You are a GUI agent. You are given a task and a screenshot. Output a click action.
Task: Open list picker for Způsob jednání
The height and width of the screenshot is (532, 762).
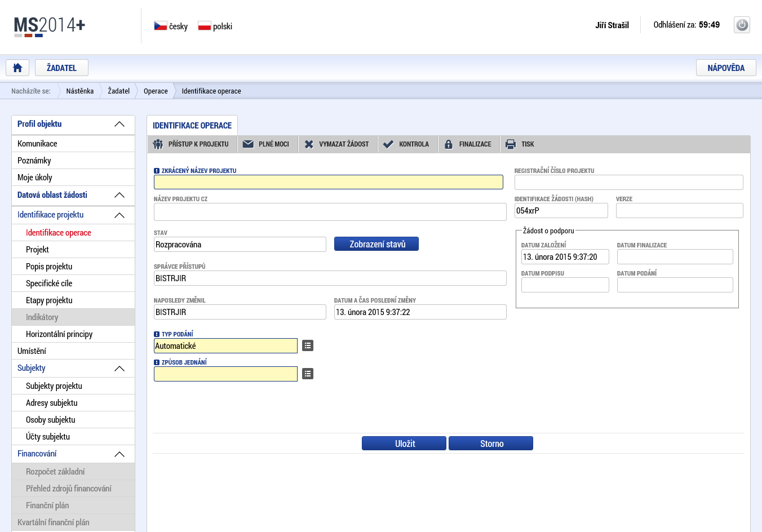click(308, 374)
